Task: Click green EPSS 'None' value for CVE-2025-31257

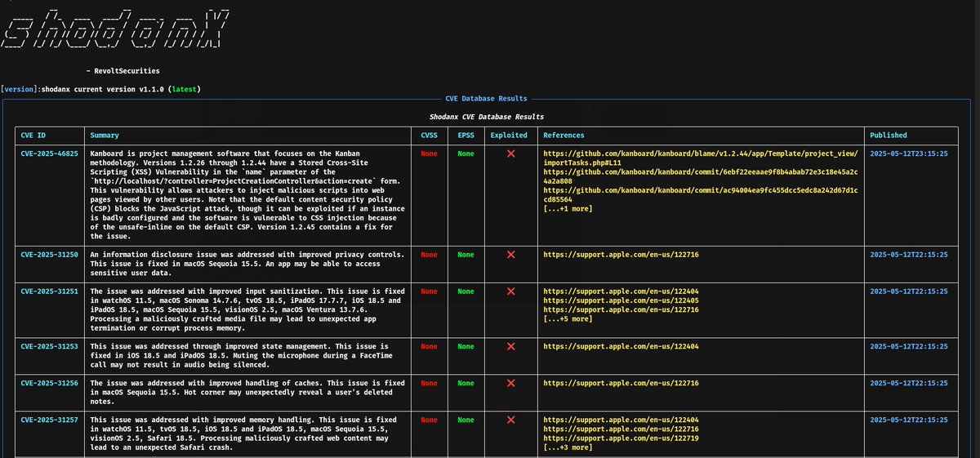Action: tap(465, 420)
